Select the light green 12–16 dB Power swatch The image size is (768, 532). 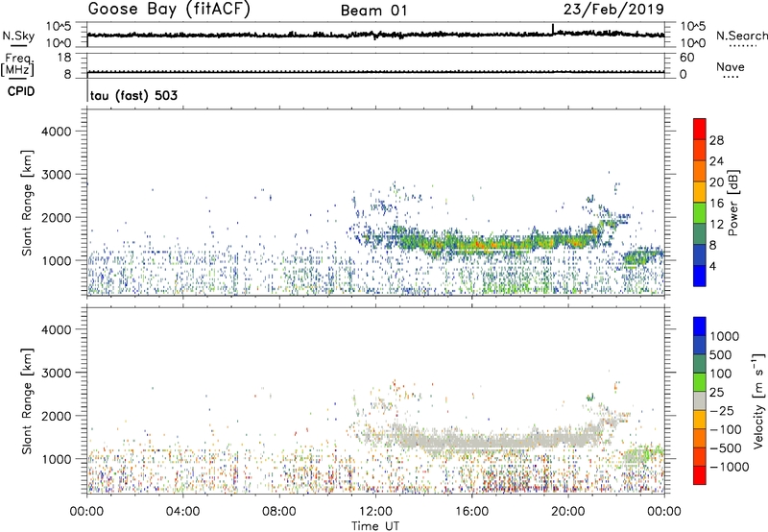pos(700,212)
